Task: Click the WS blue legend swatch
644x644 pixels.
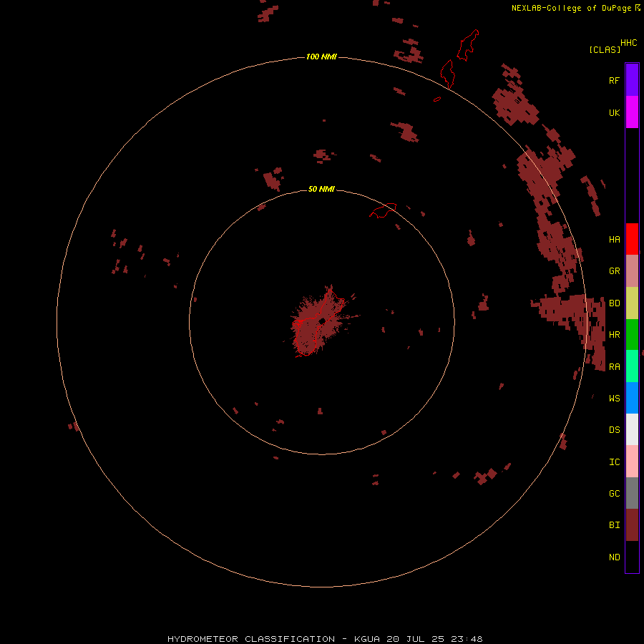Action: (x=632, y=398)
